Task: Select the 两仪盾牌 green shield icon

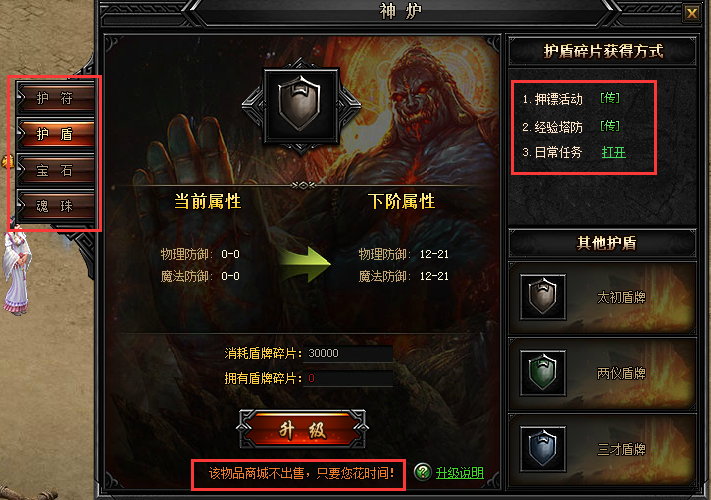Action: 543,373
